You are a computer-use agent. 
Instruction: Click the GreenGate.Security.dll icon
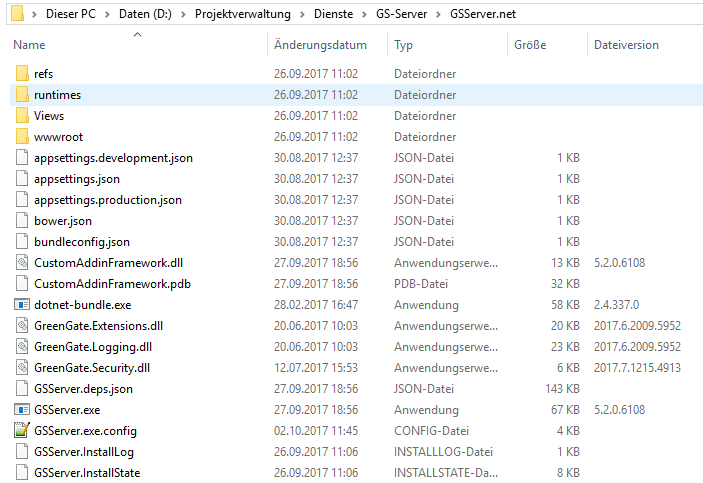pos(22,368)
